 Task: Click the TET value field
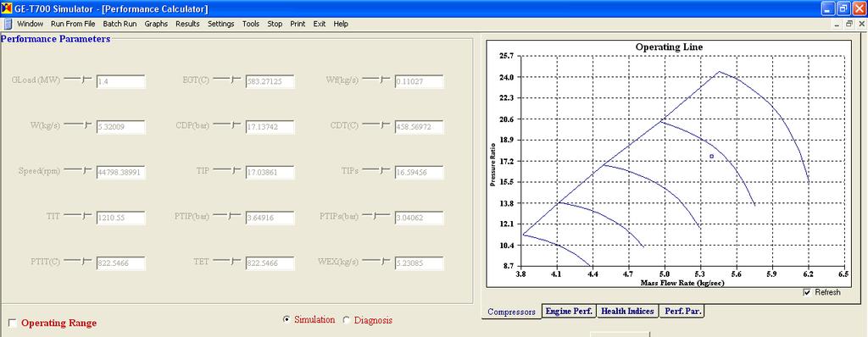click(x=270, y=263)
